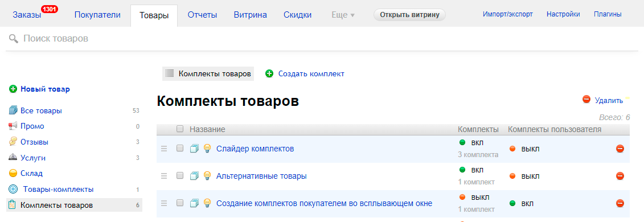The width and height of the screenshot is (644, 222).
Task: Click the stacked pages icon beside Альтернативные товары
Action: click(194, 176)
